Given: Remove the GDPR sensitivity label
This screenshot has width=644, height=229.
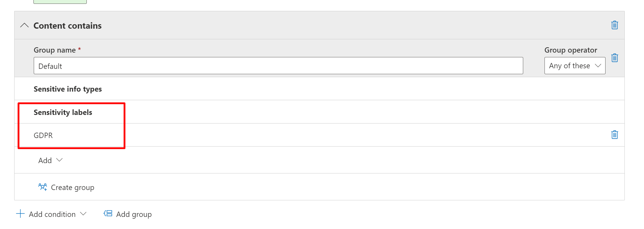Looking at the screenshot, I should coord(614,135).
